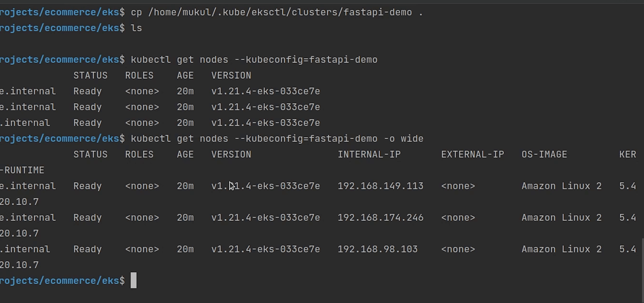
Task: Click the OS-IMAGE column header
Action: click(544, 155)
